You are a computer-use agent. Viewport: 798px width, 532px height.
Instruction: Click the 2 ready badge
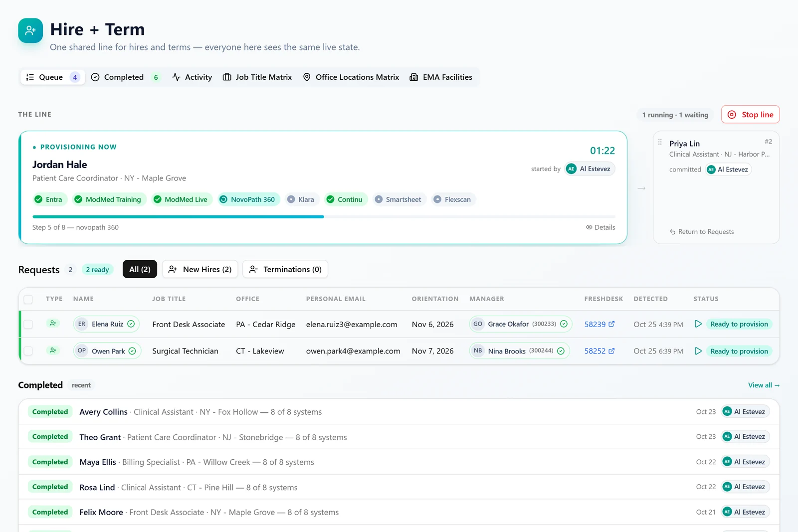click(97, 270)
